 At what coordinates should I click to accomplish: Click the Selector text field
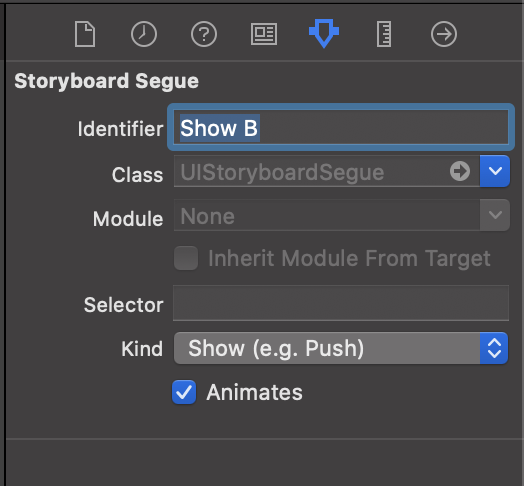341,303
